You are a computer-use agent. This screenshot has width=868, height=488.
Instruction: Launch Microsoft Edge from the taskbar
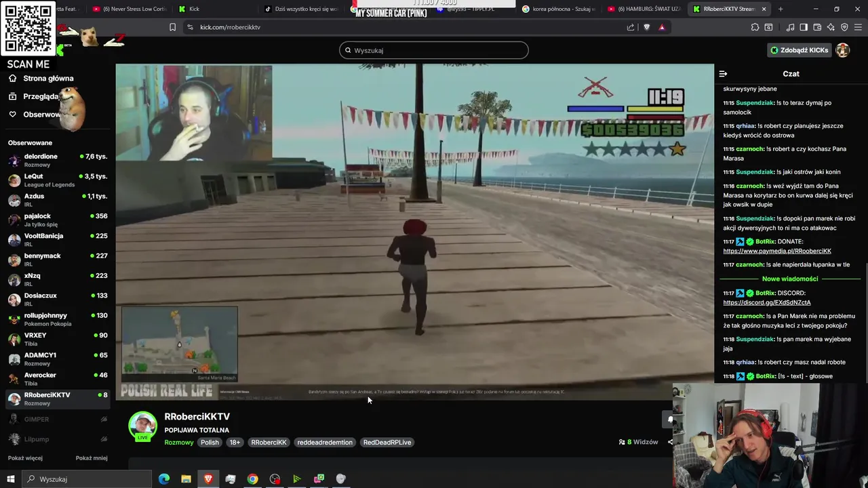click(x=164, y=479)
